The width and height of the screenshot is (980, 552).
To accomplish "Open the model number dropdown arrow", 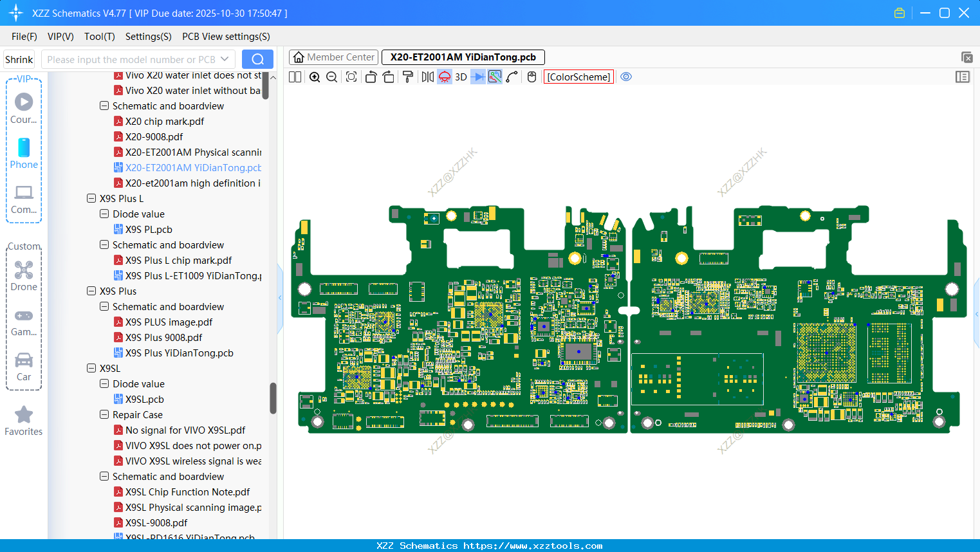I will [x=225, y=59].
